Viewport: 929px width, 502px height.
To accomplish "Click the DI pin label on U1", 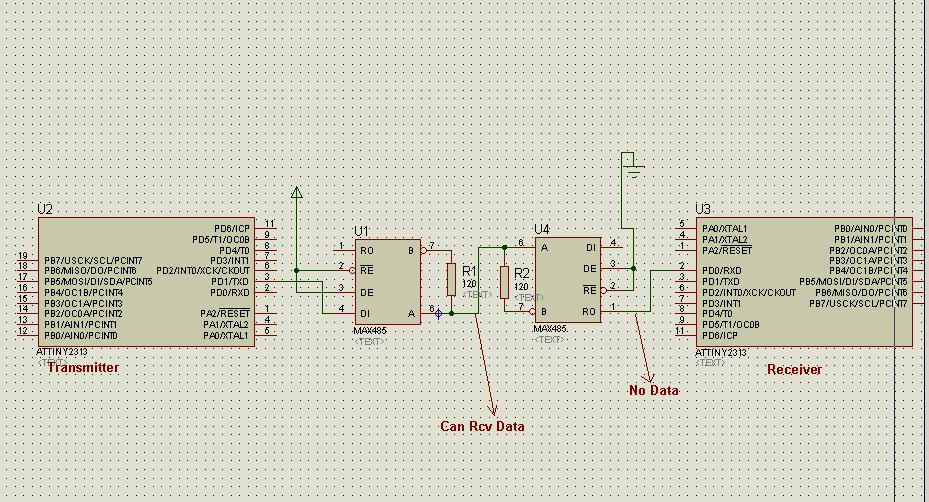I will (x=365, y=314).
